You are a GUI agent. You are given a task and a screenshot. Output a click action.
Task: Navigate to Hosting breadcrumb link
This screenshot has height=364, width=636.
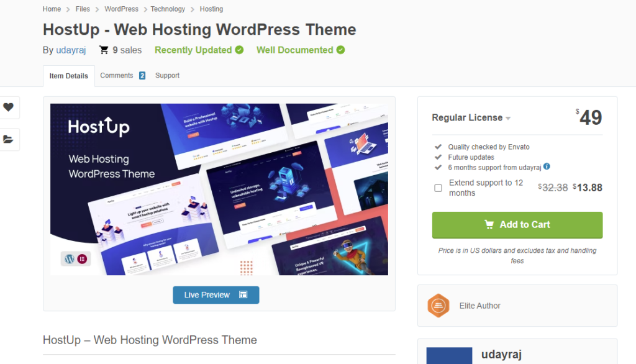point(211,9)
